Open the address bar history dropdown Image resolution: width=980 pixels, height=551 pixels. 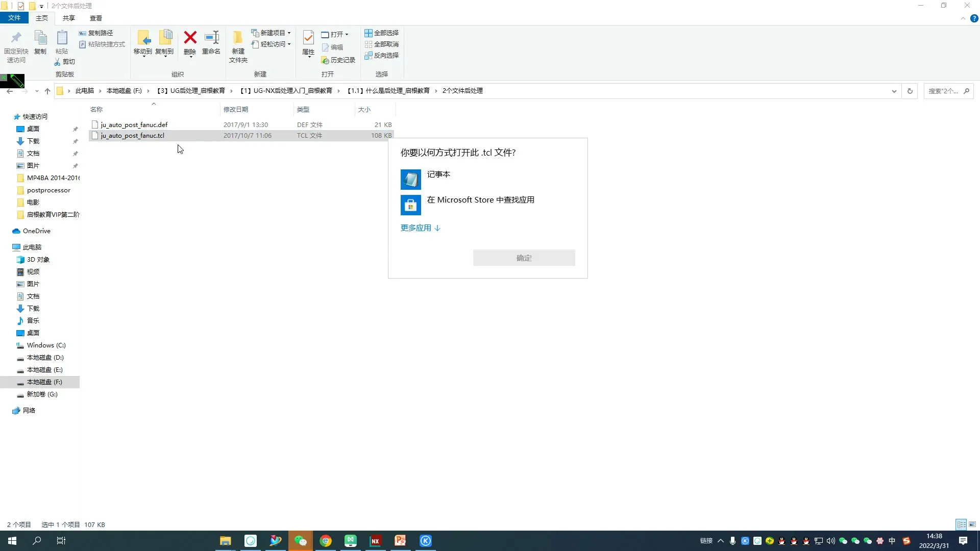pyautogui.click(x=894, y=91)
